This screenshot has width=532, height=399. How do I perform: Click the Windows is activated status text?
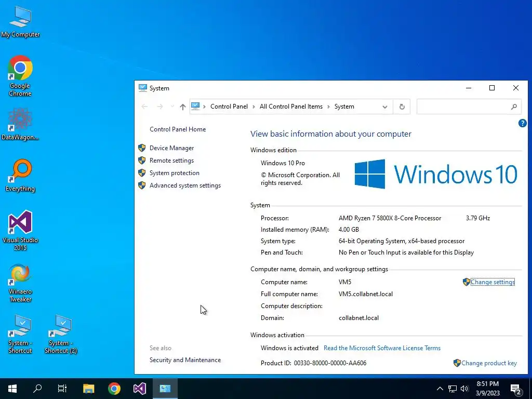pos(289,348)
